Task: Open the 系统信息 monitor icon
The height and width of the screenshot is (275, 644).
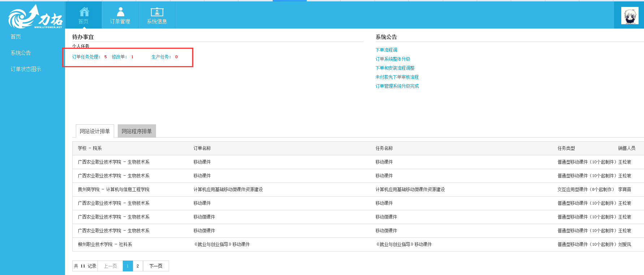Action: (157, 12)
